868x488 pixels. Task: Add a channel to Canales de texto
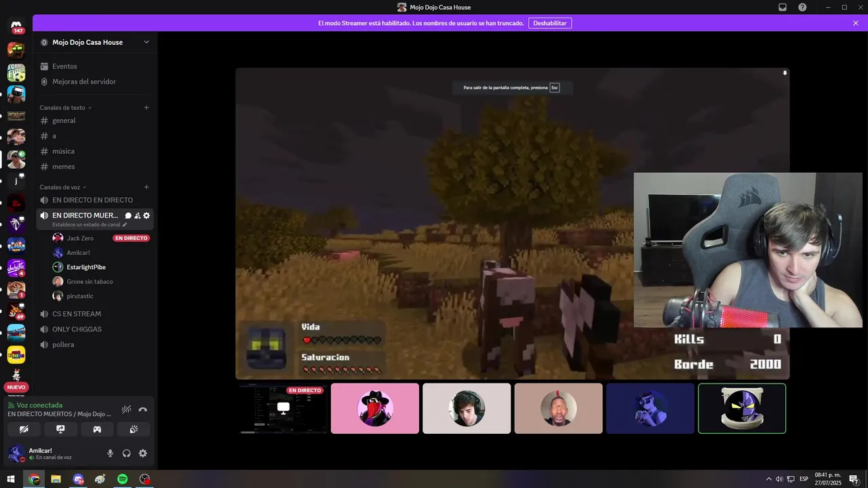tap(146, 108)
